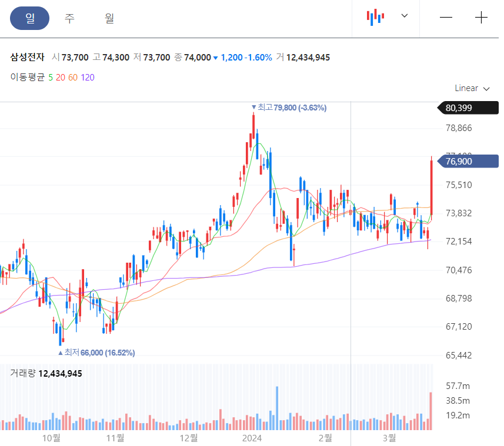The image size is (504, 446).
Task: Switch to the 주 (weekly) chart tab
Action: coord(69,18)
